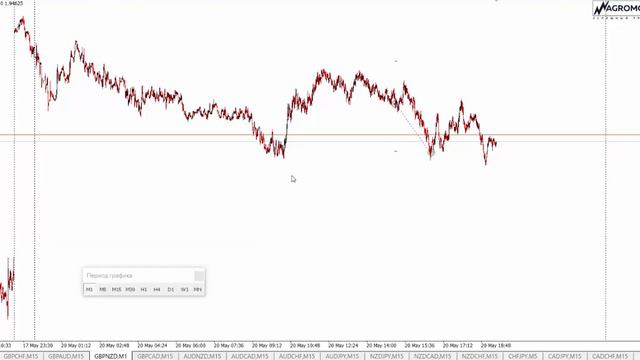
Task: Switch to the AUDJPY,M15 chart tab
Action: click(342, 356)
